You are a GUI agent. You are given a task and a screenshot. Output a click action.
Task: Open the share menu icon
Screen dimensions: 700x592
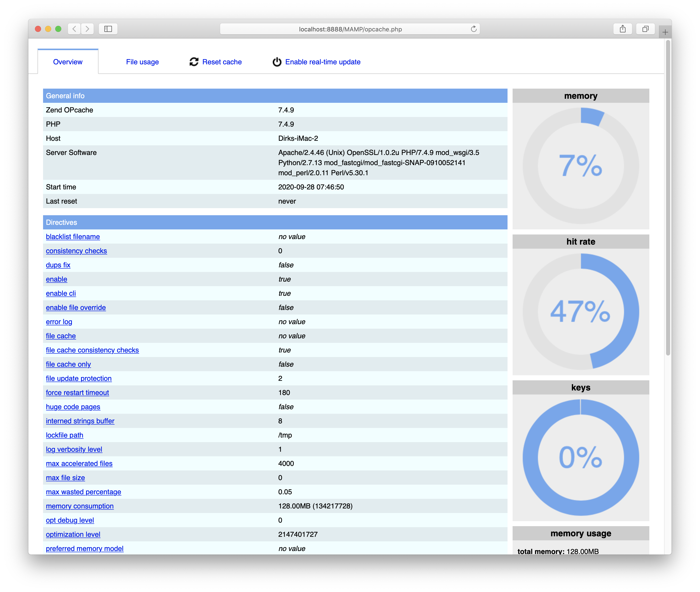[623, 29]
